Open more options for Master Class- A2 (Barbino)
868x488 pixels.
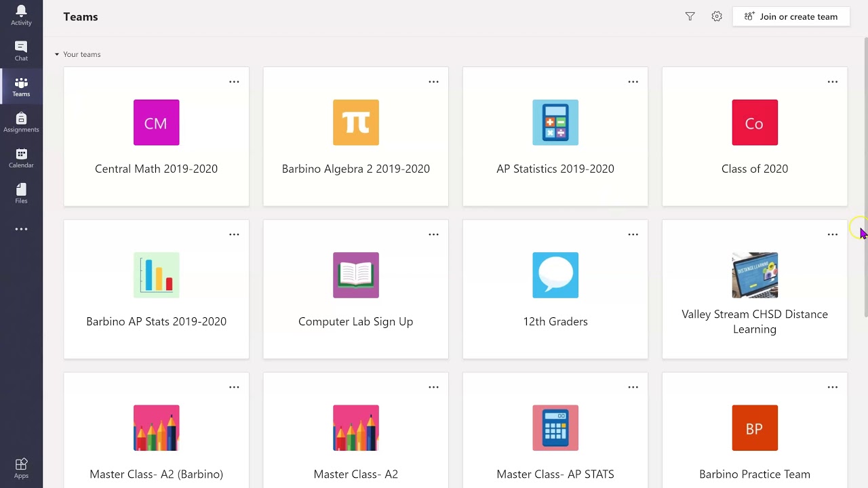click(234, 387)
